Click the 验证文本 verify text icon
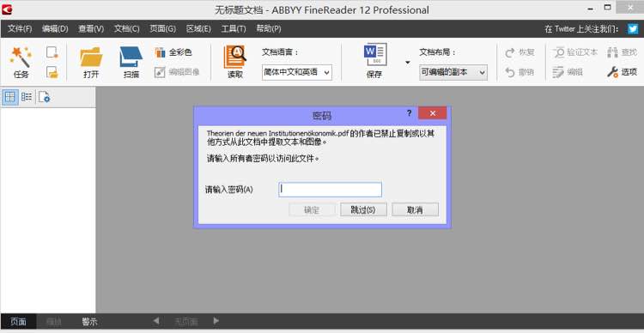 click(559, 52)
